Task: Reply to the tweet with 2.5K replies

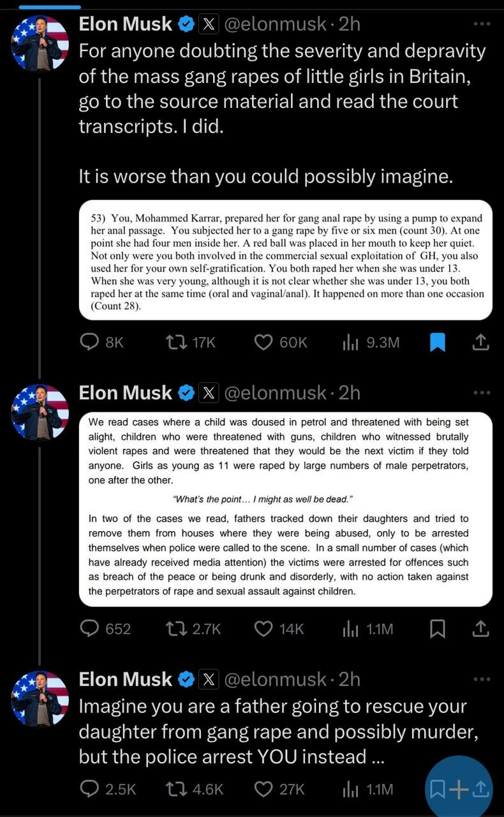Action: coord(89,790)
